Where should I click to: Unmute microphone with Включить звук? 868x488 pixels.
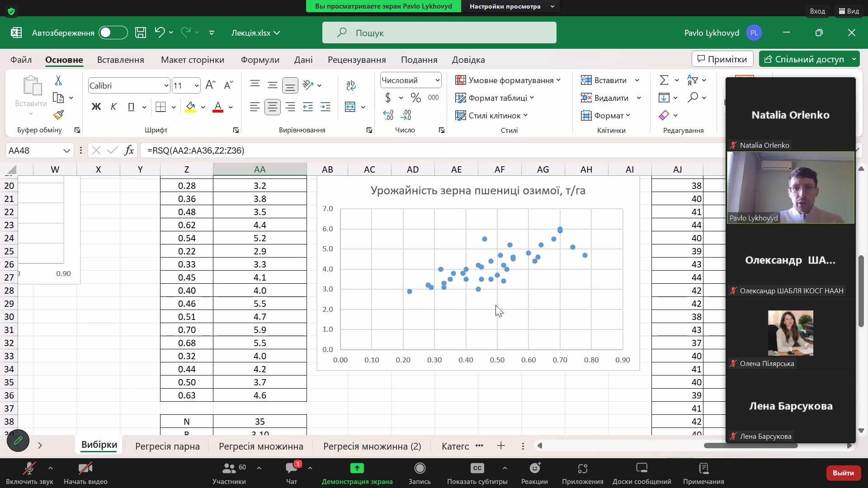click(29, 473)
